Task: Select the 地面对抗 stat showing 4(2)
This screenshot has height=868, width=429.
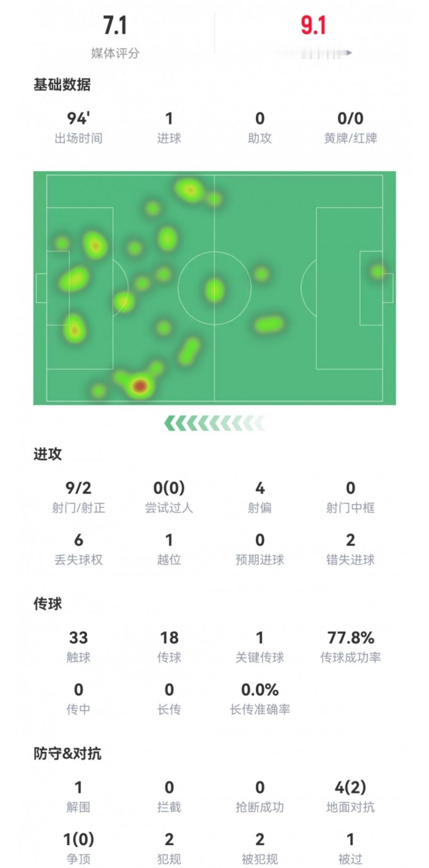Action: click(350, 797)
